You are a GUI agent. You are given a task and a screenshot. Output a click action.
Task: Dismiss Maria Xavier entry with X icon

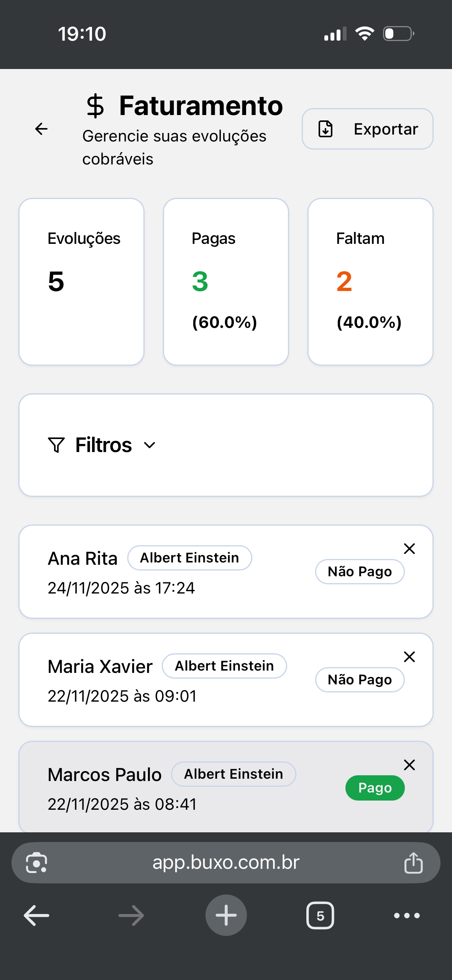pyautogui.click(x=409, y=657)
